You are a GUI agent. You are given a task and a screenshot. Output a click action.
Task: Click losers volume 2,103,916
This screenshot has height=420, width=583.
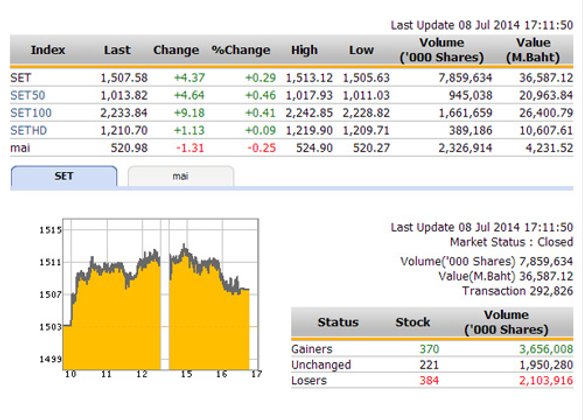(546, 381)
